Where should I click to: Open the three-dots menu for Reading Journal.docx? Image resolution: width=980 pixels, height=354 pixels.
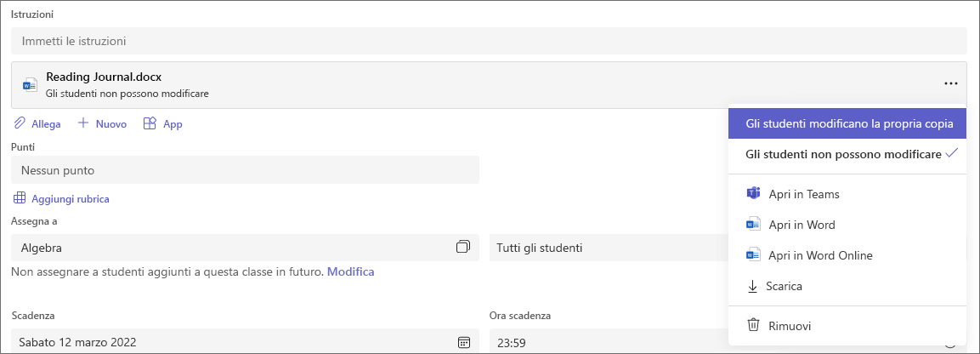(950, 83)
